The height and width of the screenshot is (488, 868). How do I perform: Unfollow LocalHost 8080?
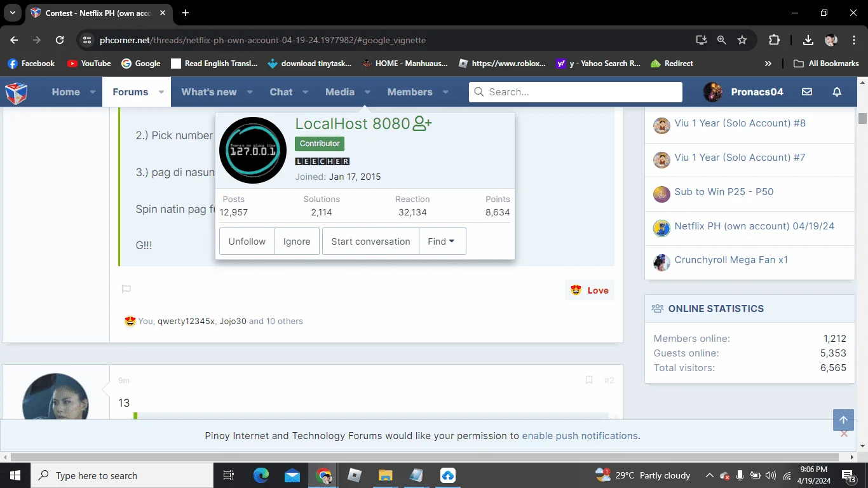tap(247, 241)
